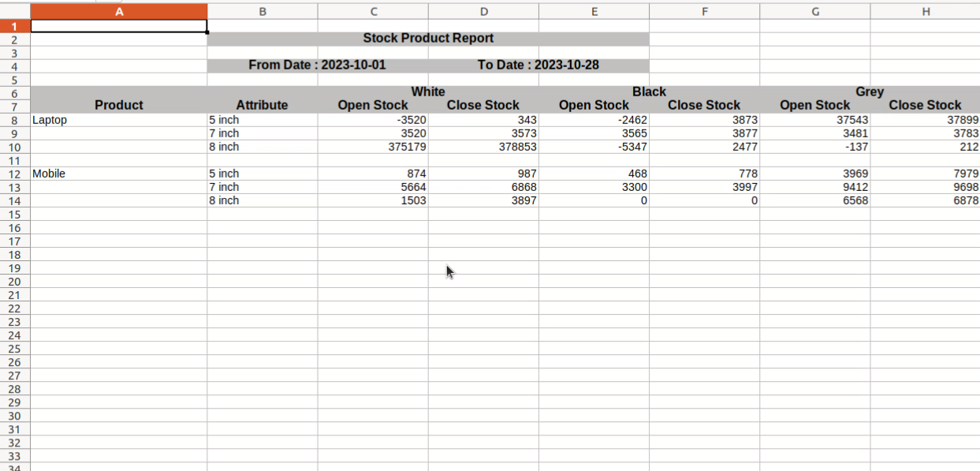The image size is (980, 471).
Task: Select entire column G via header
Action: [x=814, y=11]
